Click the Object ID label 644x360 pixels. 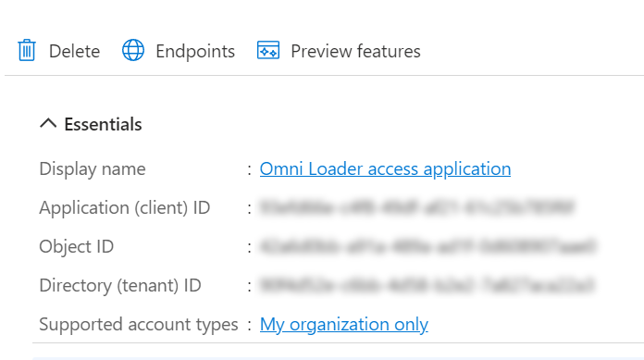click(x=77, y=246)
